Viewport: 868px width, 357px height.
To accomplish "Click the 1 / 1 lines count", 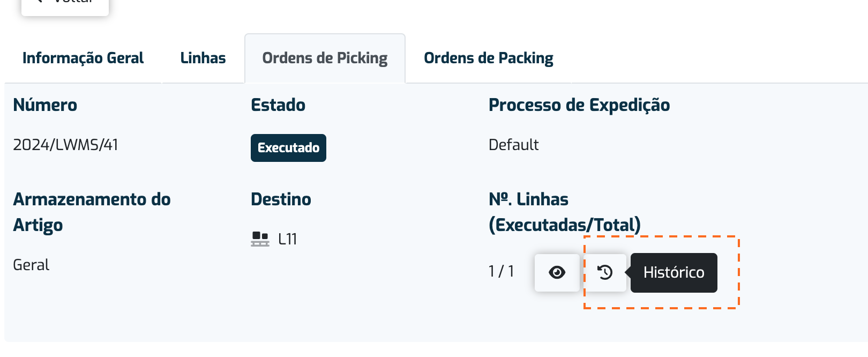I will coord(502,271).
